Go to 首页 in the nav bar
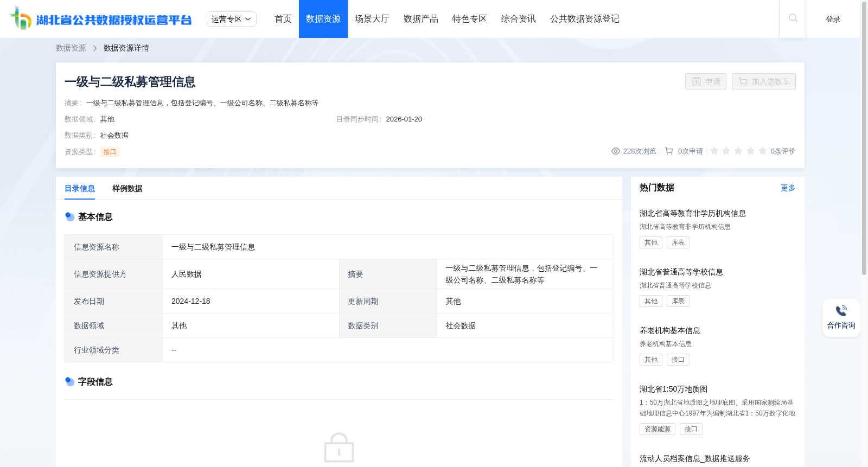Viewport: 868px width, 467px height. (283, 19)
